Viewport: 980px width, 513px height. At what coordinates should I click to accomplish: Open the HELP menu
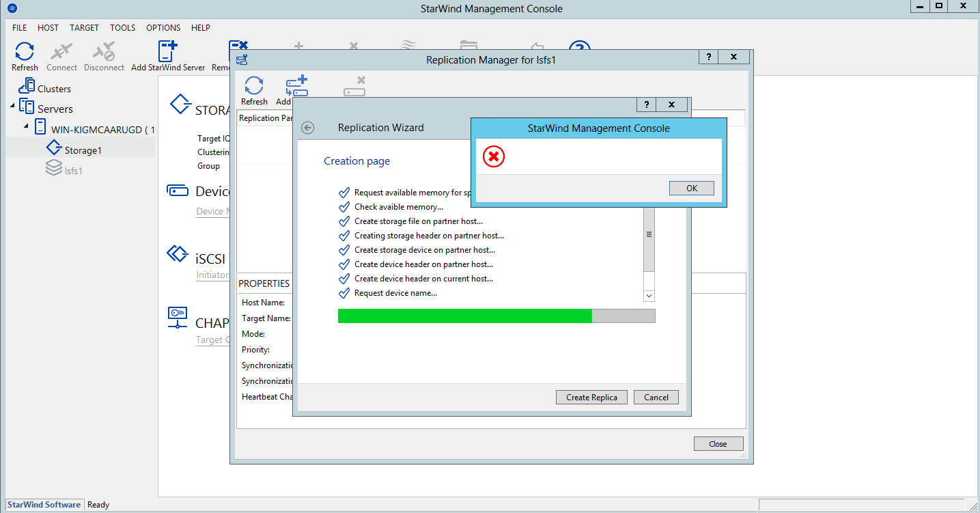tap(201, 28)
